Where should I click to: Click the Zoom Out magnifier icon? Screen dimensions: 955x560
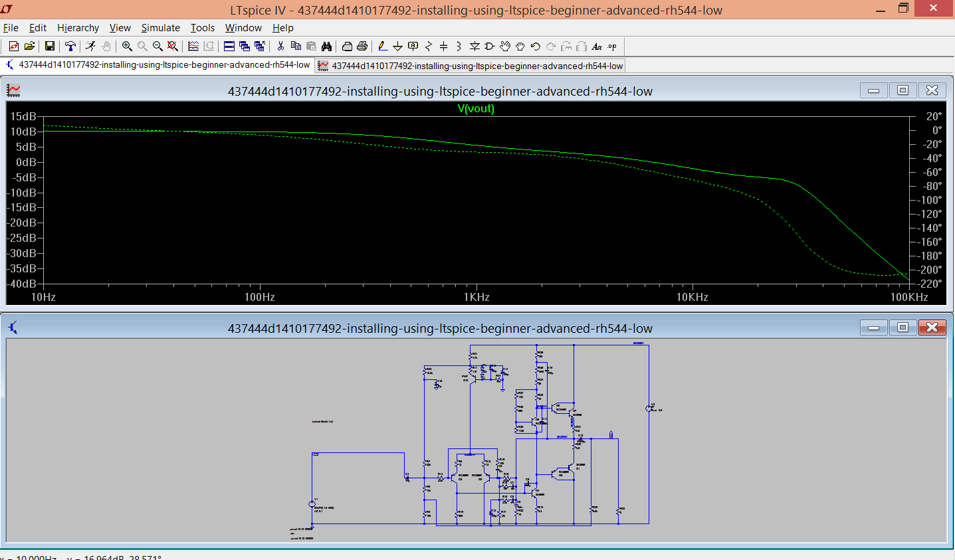(x=158, y=46)
